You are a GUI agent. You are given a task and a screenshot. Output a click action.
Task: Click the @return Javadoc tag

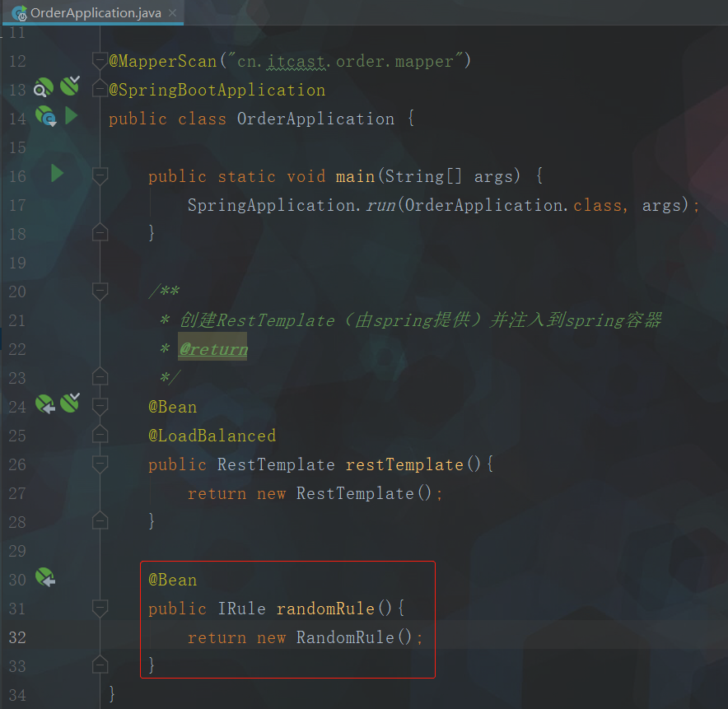tap(213, 349)
